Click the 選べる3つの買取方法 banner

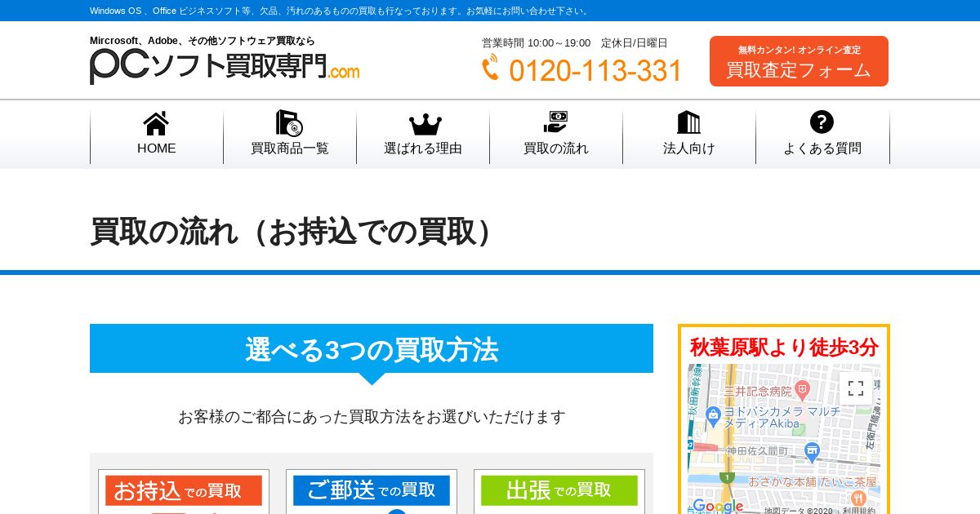pos(372,348)
